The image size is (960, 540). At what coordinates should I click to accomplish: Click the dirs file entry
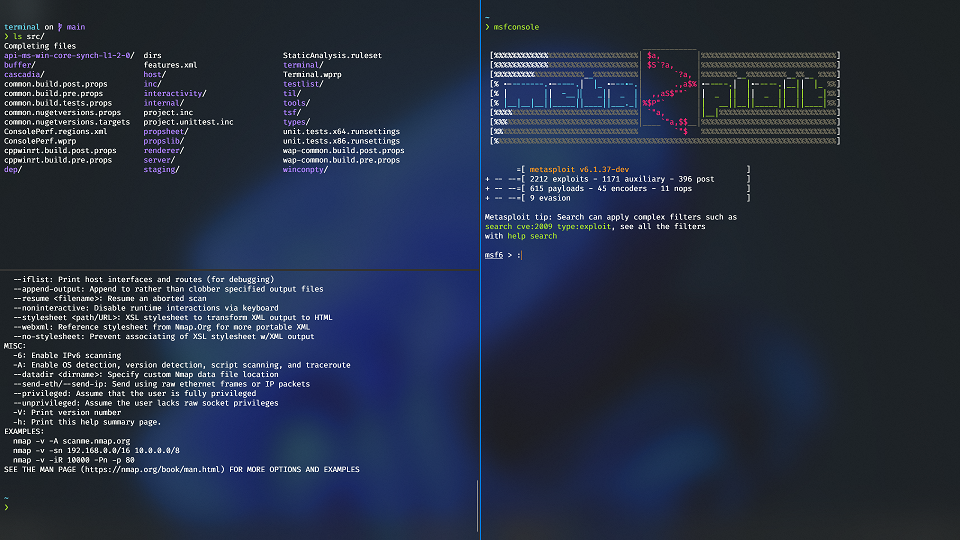tap(152, 56)
